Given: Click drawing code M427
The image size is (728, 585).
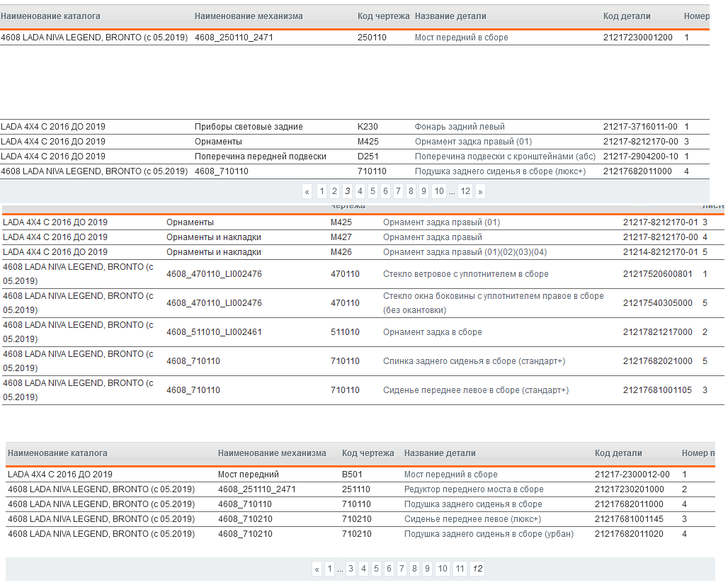Looking at the screenshot, I should point(341,237).
